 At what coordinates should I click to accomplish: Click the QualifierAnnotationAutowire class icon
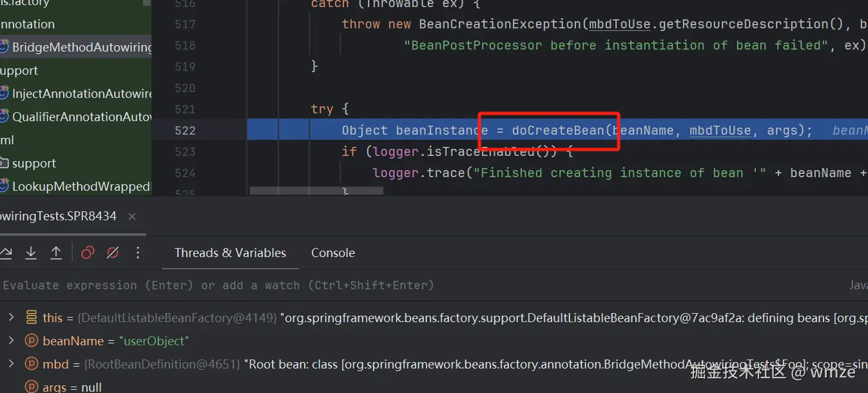pyautogui.click(x=3, y=117)
